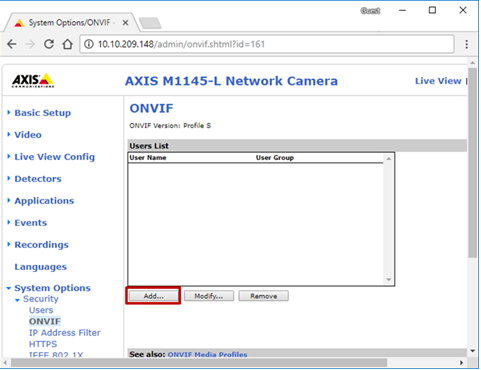This screenshot has height=370, width=481.
Task: Close the System Options/ONVIF tab
Action: point(125,23)
